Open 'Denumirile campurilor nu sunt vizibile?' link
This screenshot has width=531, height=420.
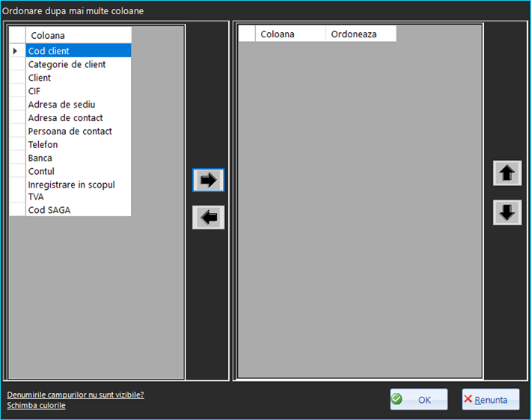76,395
